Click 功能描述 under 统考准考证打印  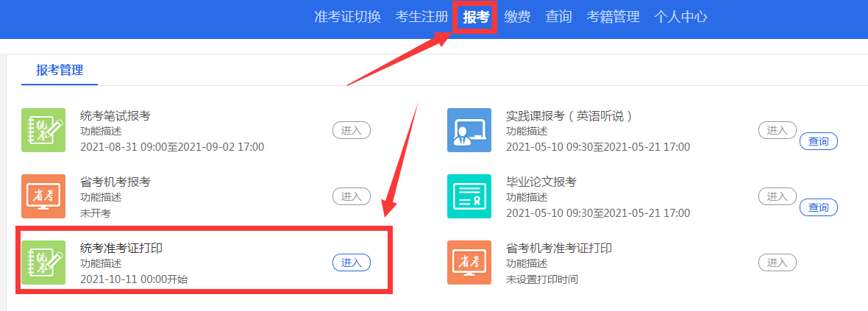(101, 264)
